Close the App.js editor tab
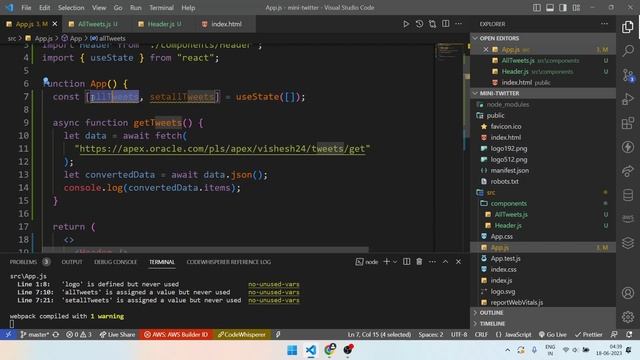The width and height of the screenshot is (640, 360). [x=55, y=24]
